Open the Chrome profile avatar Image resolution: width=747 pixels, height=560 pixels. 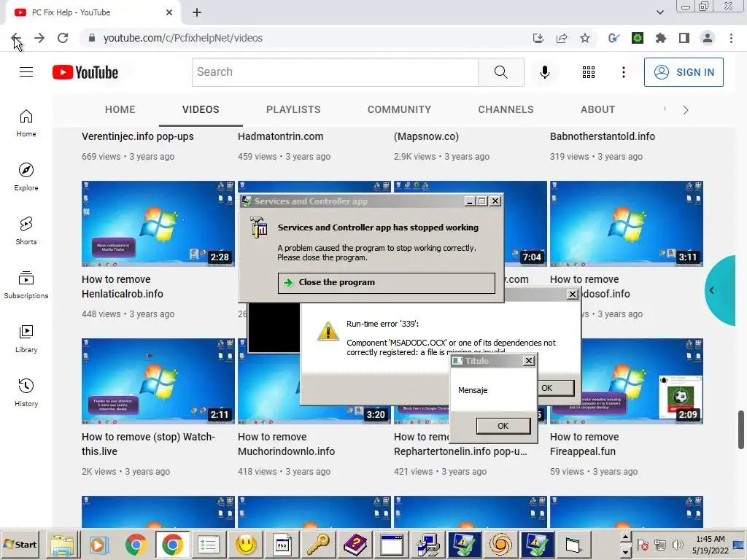tap(708, 38)
